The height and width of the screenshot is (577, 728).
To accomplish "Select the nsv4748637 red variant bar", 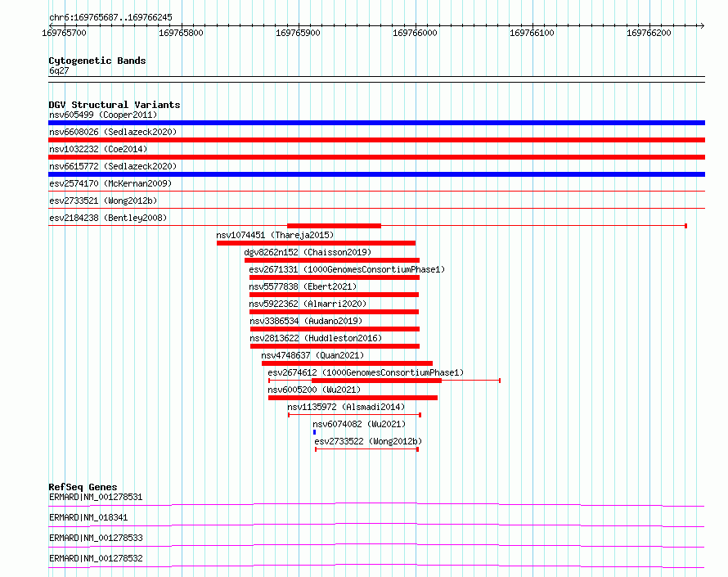I will click(x=348, y=363).
